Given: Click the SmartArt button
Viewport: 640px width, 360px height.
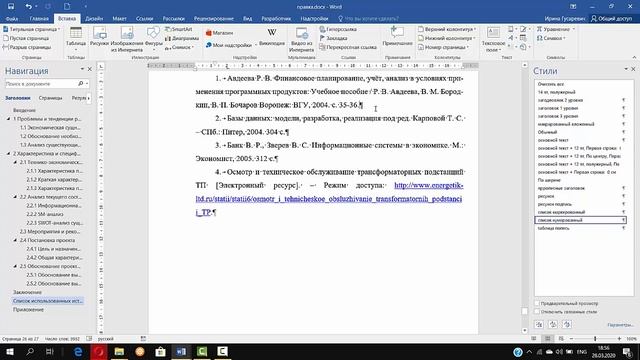Looking at the screenshot, I should 178,29.
